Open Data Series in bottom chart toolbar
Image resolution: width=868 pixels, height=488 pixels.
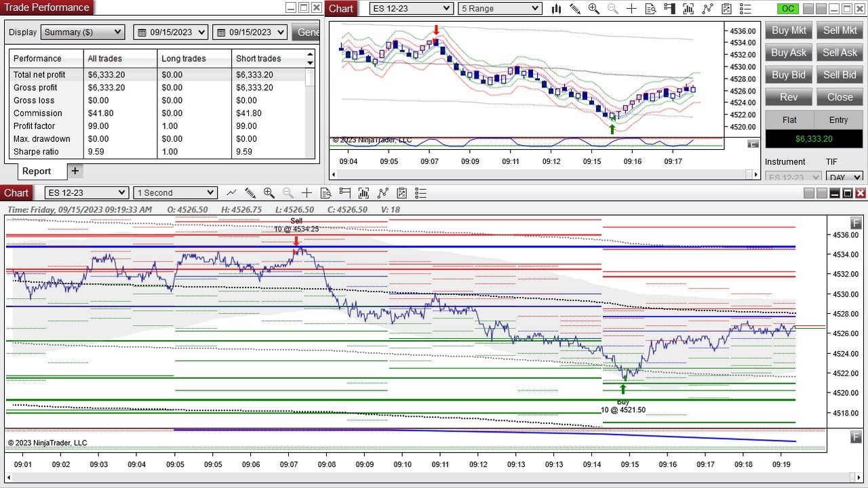pos(364,193)
